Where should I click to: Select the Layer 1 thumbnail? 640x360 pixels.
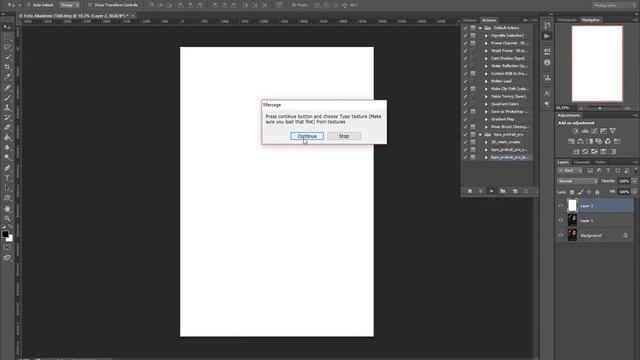[x=572, y=220]
